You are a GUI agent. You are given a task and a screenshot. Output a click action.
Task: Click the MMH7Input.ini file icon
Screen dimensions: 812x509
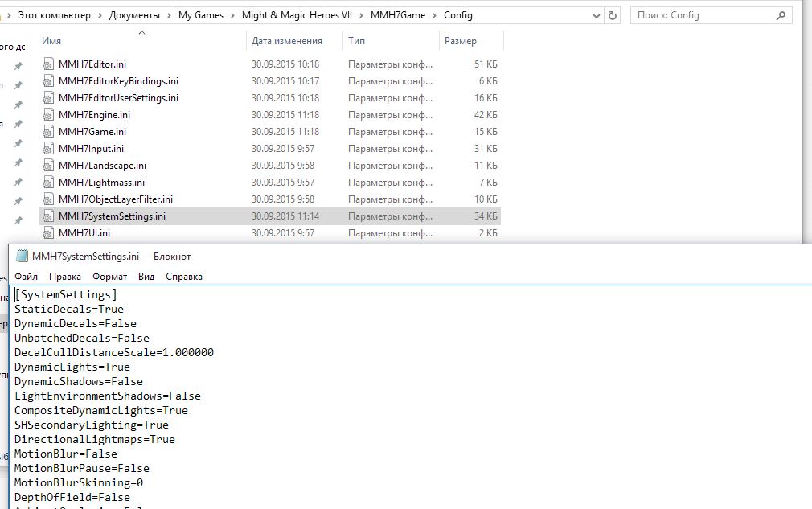click(x=47, y=149)
